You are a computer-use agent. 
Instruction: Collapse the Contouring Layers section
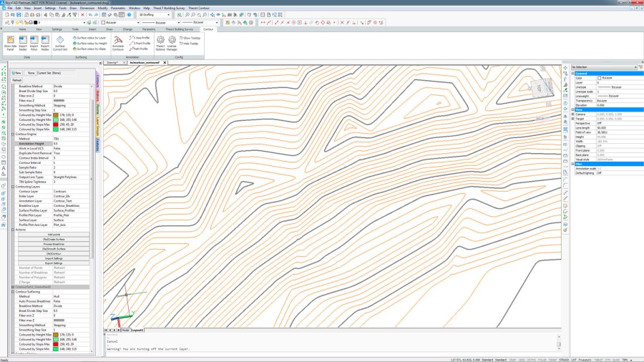pyautogui.click(x=13, y=187)
